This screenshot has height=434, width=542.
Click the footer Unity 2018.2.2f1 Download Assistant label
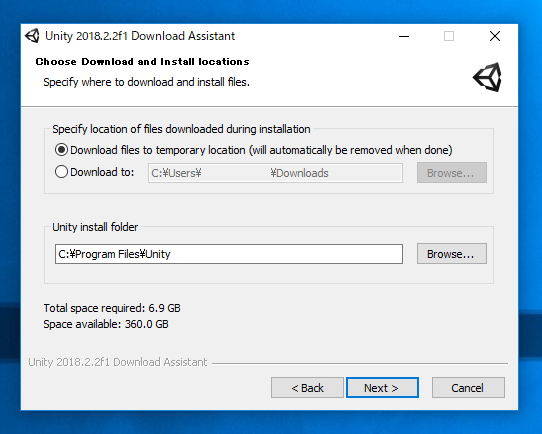point(118,362)
